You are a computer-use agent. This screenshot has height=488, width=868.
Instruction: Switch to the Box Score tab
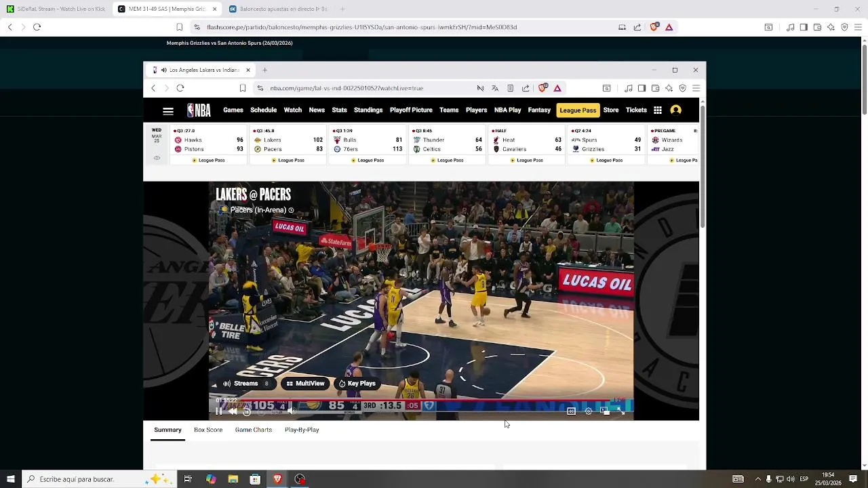[x=208, y=430]
